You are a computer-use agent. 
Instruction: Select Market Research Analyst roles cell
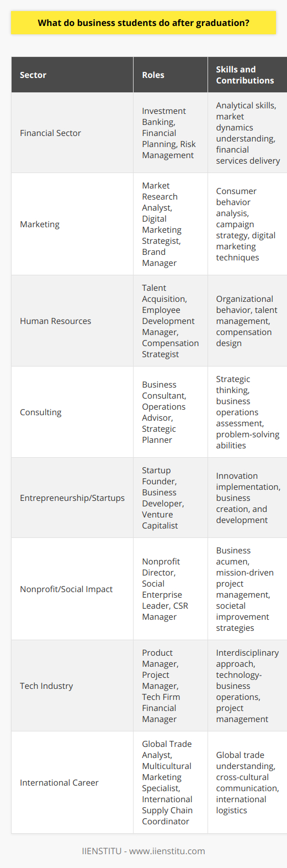170,224
